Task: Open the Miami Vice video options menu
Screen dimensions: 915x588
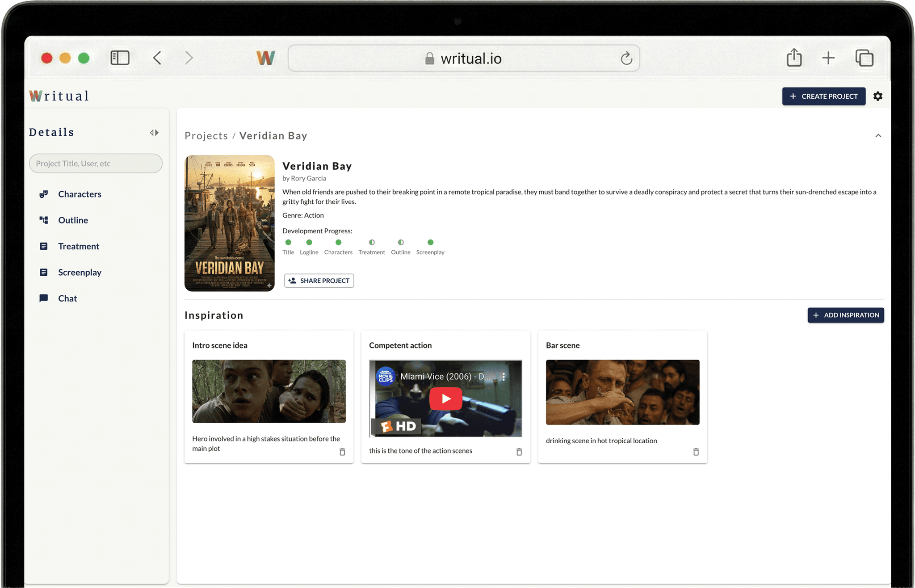Action: click(x=504, y=377)
